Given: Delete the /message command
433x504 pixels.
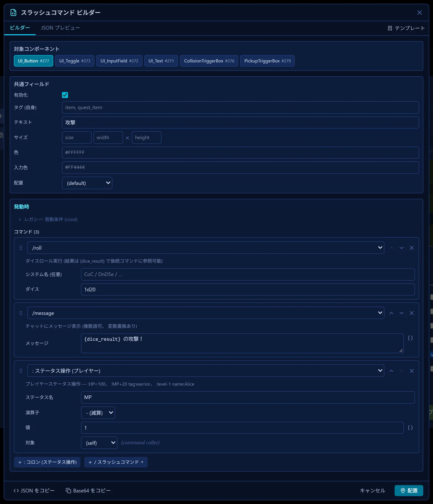Looking at the screenshot, I should tap(412, 313).
